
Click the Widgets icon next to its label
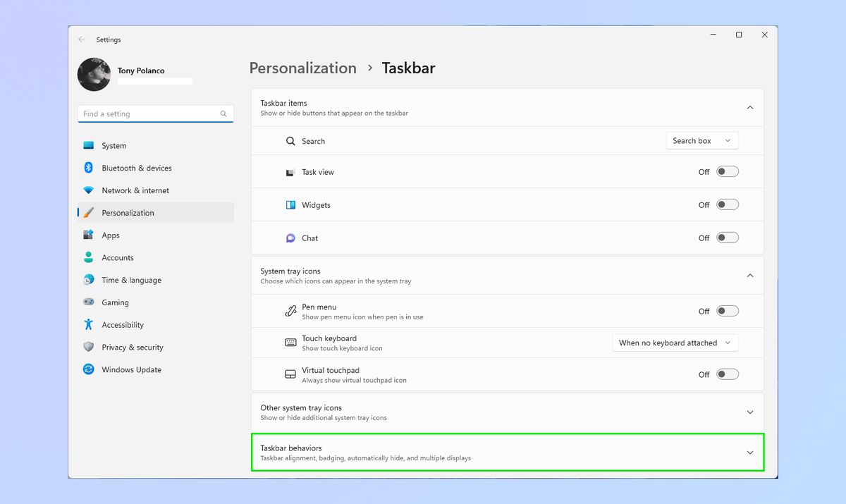point(290,204)
